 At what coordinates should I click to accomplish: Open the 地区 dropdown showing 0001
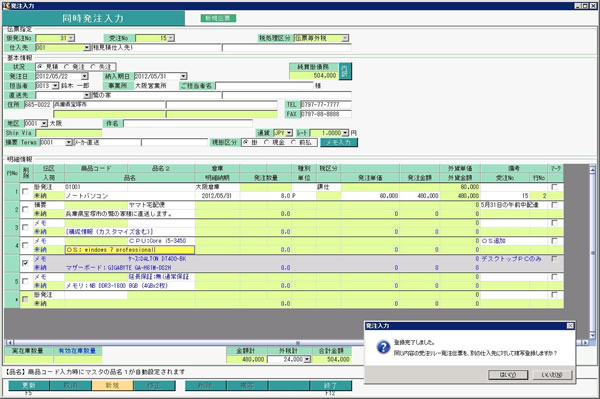44,124
